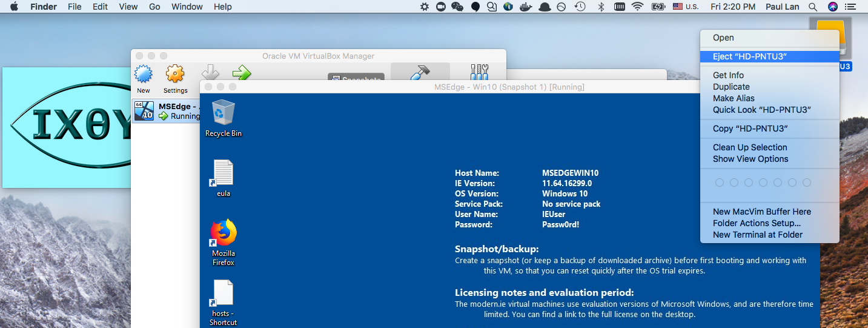Click the Snapshots button in VirtualBox Manager
The width and height of the screenshot is (868, 328).
coord(357,79)
